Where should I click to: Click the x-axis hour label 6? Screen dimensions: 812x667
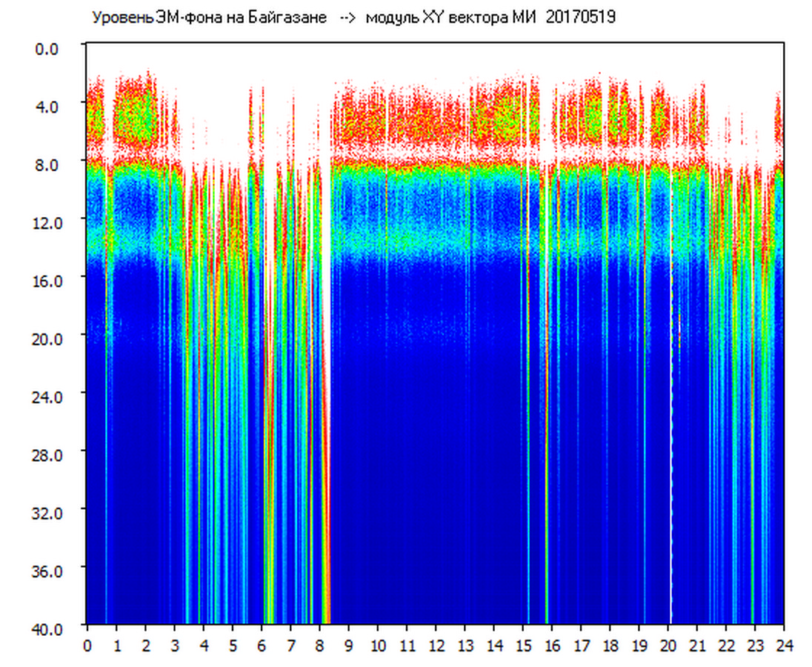click(x=262, y=645)
